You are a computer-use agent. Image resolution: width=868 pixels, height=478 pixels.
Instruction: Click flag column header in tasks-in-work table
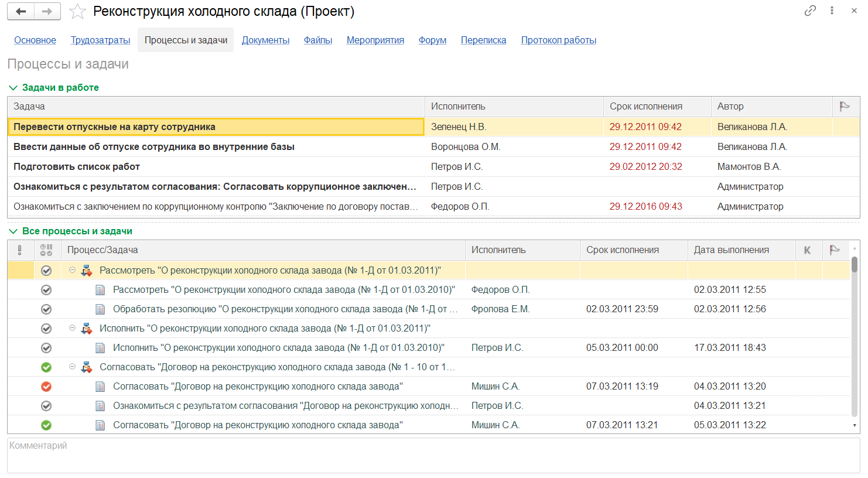pyautogui.click(x=845, y=107)
